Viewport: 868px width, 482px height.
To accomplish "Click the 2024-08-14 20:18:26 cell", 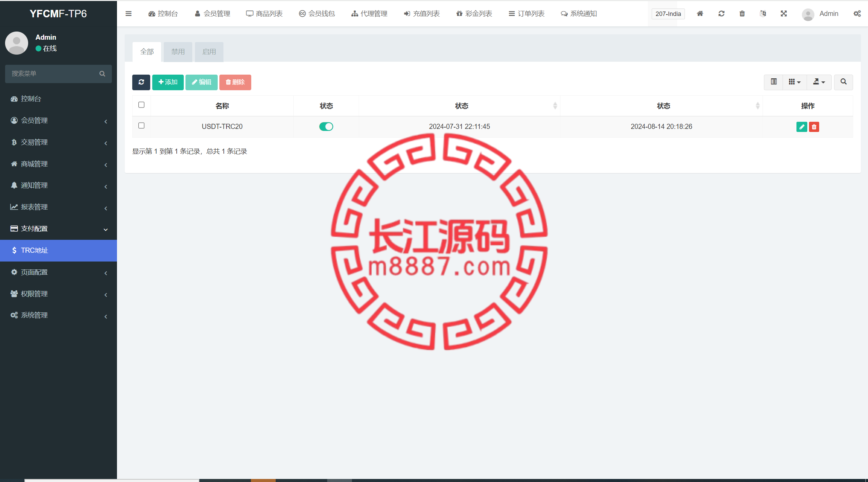I will pyautogui.click(x=661, y=127).
